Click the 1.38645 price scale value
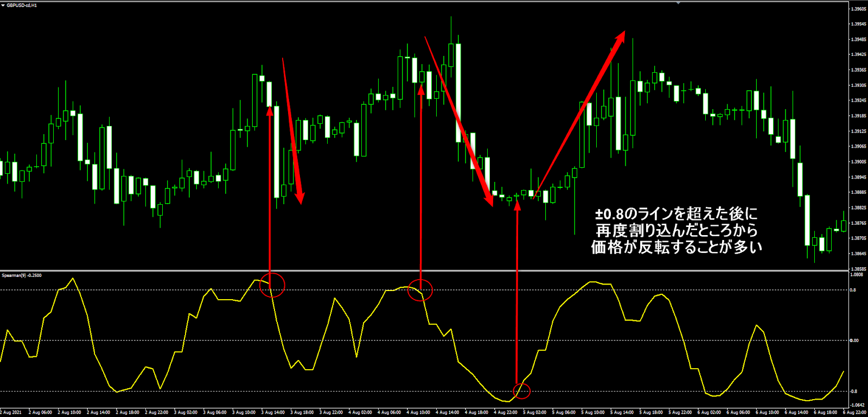The width and height of the screenshot is (868, 417). coord(859,254)
